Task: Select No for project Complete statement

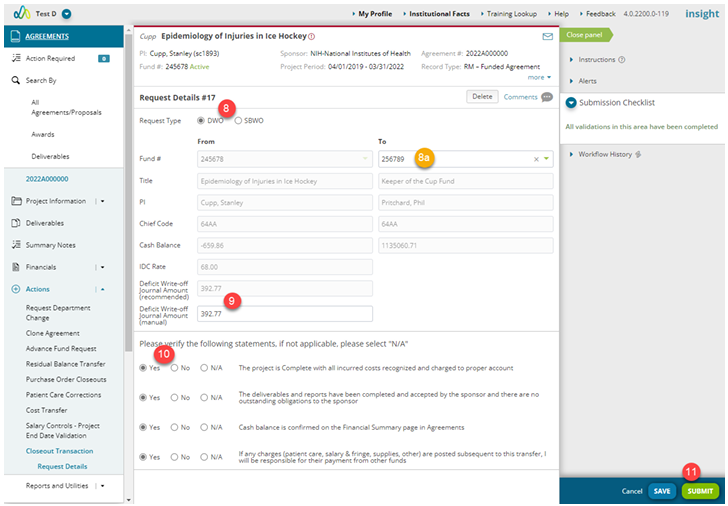Action: 174,368
